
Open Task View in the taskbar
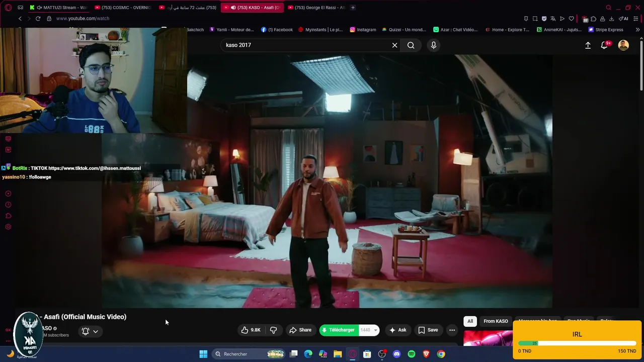pyautogui.click(x=294, y=354)
